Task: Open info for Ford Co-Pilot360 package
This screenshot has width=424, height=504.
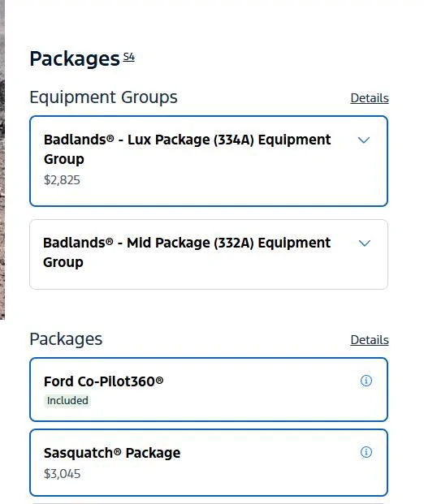Action: [366, 381]
